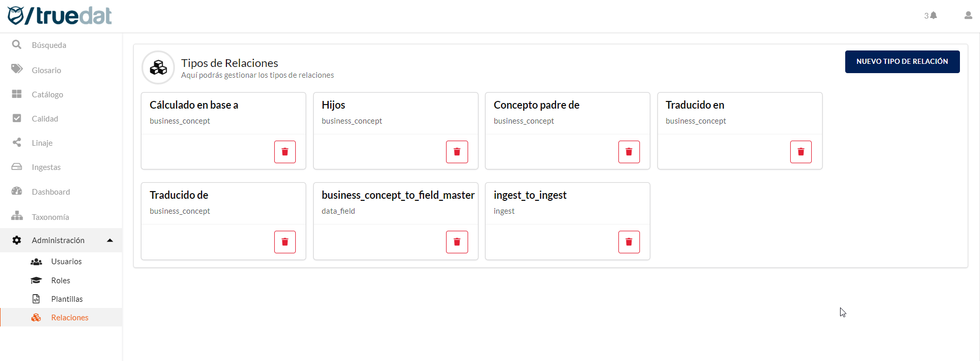Go to Glosario section
Image resolution: width=980 pixels, height=361 pixels.
46,71
